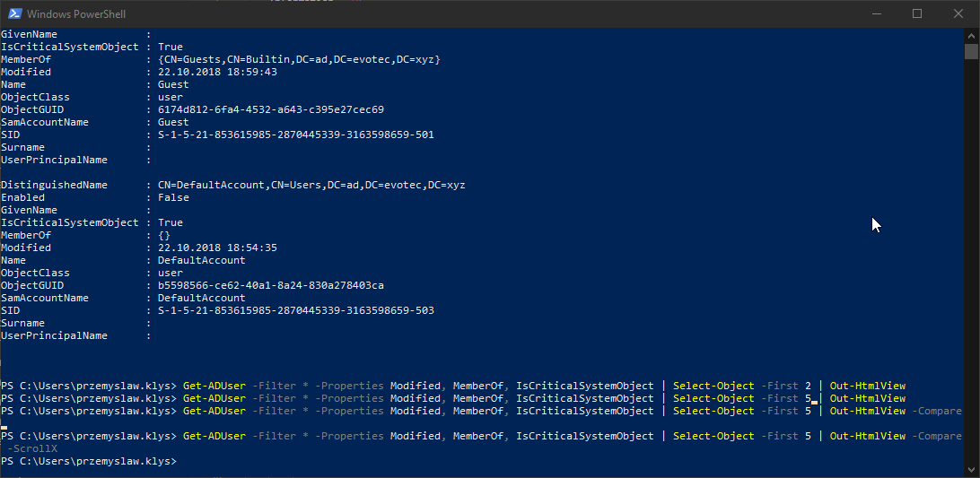Image resolution: width=980 pixels, height=478 pixels.
Task: Click the vertical scrollbar thumb
Action: [971, 51]
